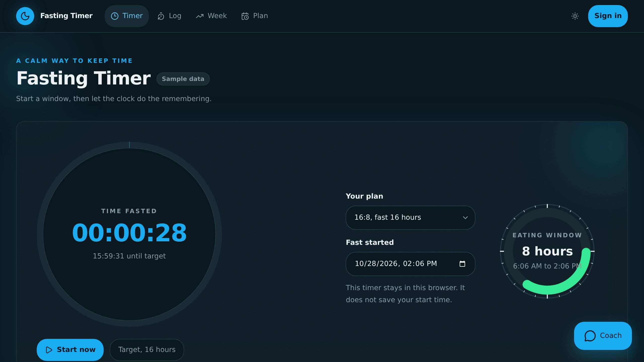Screen dimensions: 644x362
Task: Switch to the Week tab
Action: tap(211, 16)
